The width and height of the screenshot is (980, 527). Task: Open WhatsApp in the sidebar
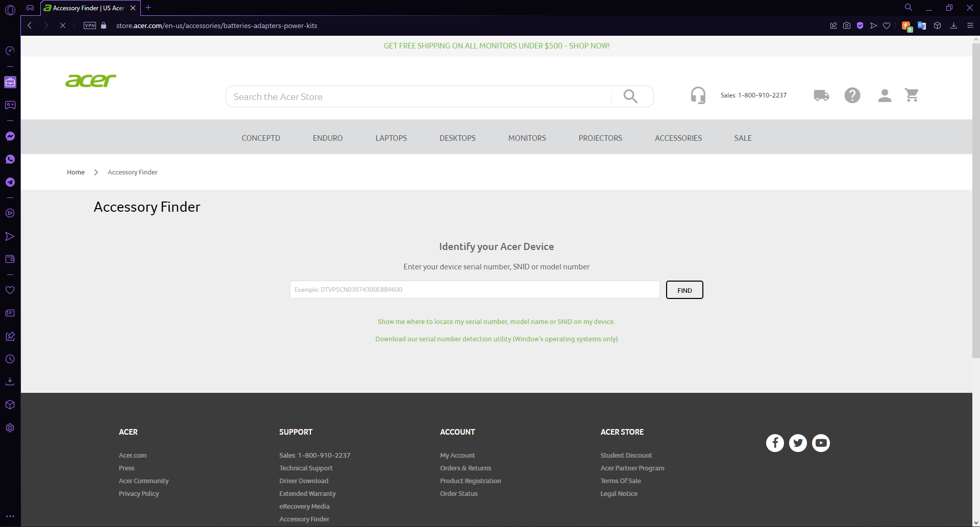10,159
